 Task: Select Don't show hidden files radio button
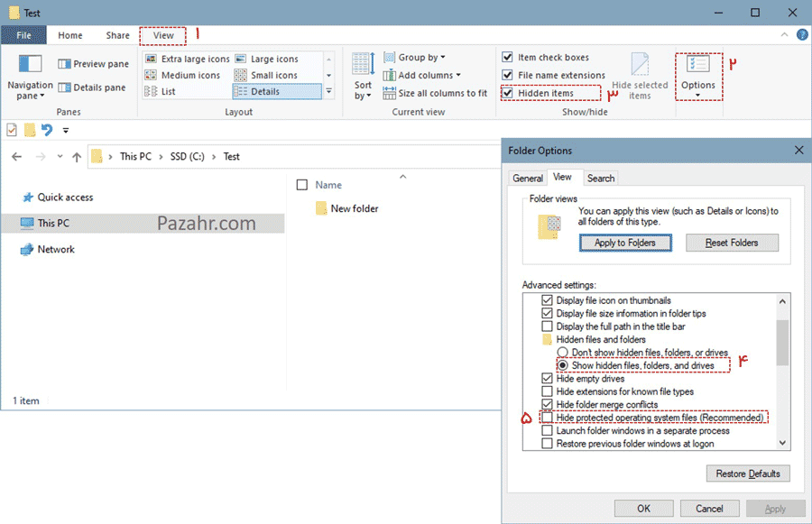pyautogui.click(x=562, y=353)
